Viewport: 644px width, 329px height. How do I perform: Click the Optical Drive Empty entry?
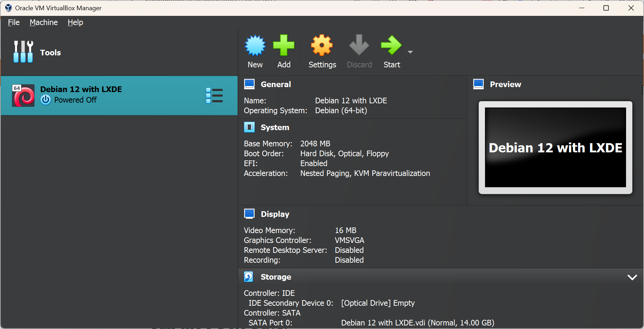coord(378,303)
